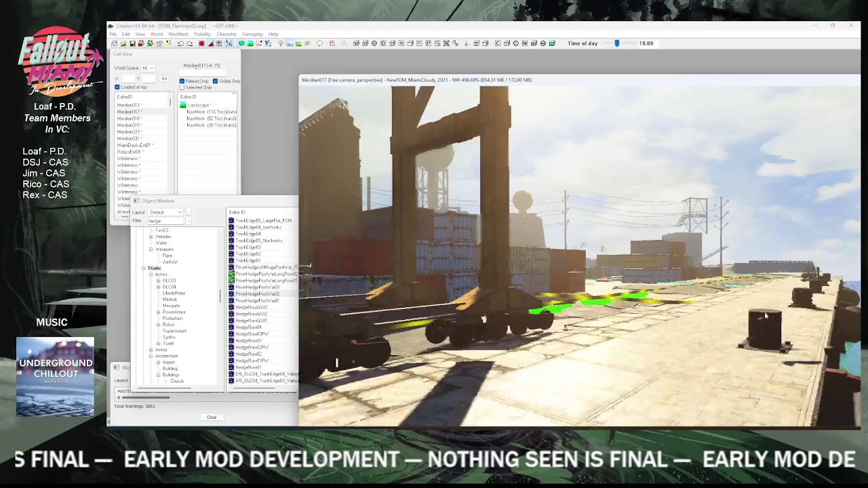Click the toolbar icon right of save
Screen dimensions: 868x488
[x=141, y=43]
